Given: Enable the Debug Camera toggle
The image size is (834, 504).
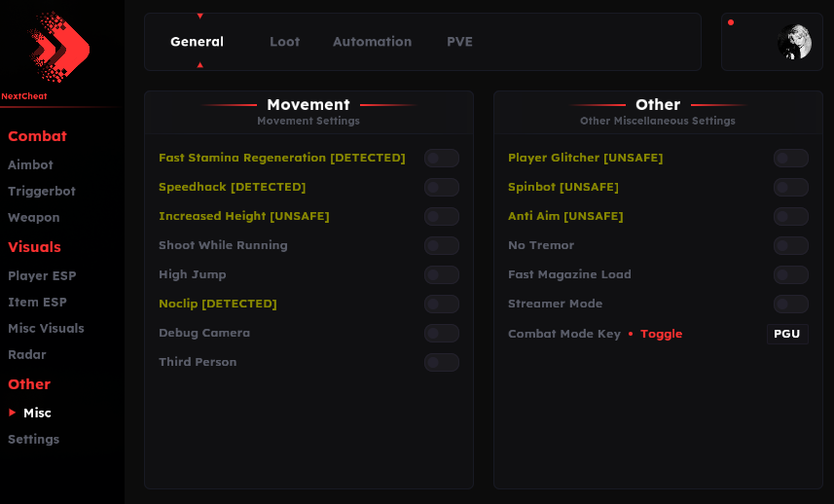Looking at the screenshot, I should click(441, 333).
